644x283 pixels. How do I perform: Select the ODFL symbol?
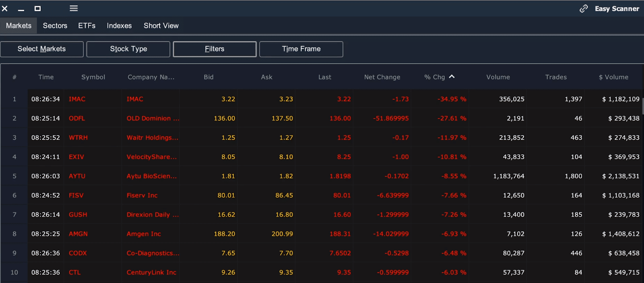[77, 119]
